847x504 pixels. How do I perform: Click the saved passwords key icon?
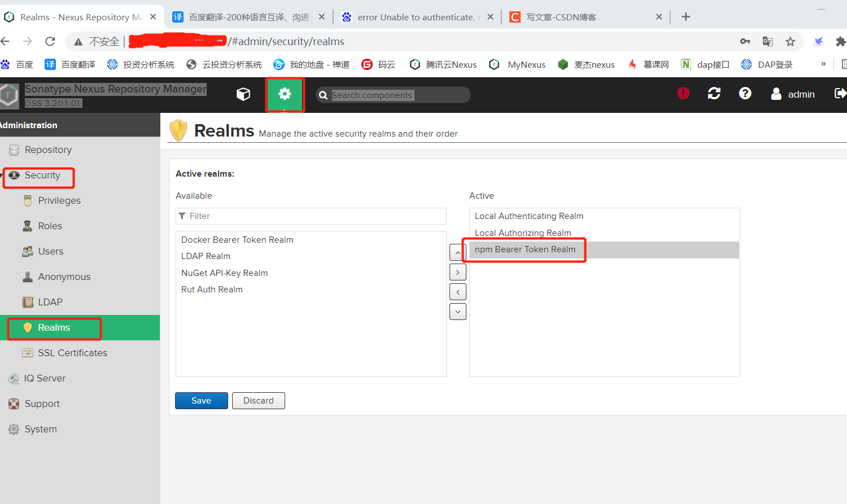pyautogui.click(x=745, y=41)
